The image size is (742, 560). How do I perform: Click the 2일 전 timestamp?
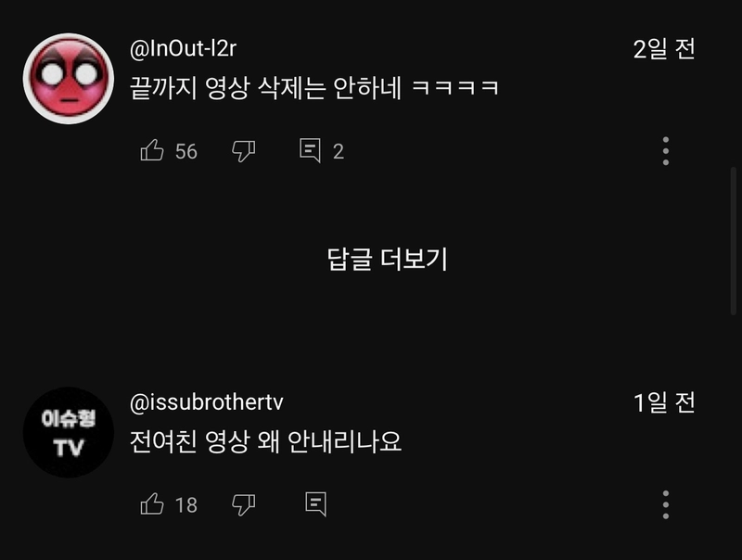[x=664, y=49]
